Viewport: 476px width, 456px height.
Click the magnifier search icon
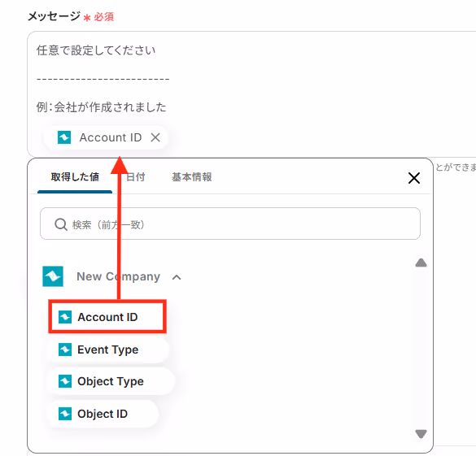[61, 224]
